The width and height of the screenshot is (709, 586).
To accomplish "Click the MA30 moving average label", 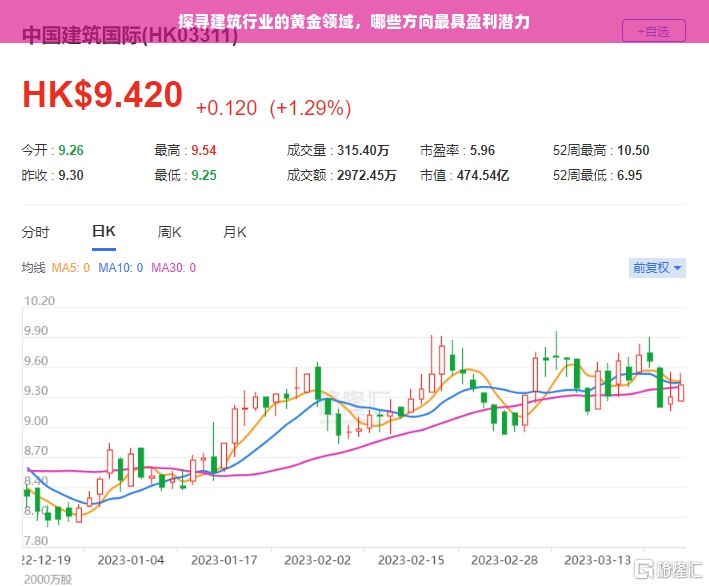I will point(174,268).
